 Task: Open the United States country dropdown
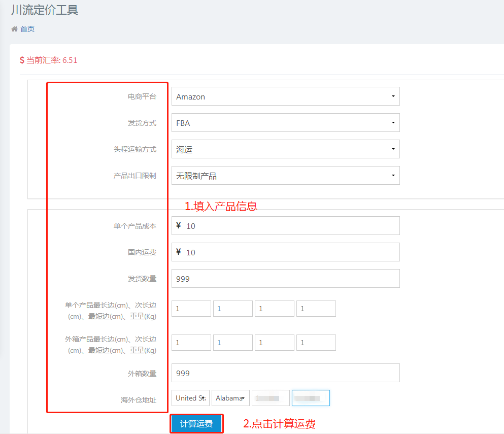191,398
